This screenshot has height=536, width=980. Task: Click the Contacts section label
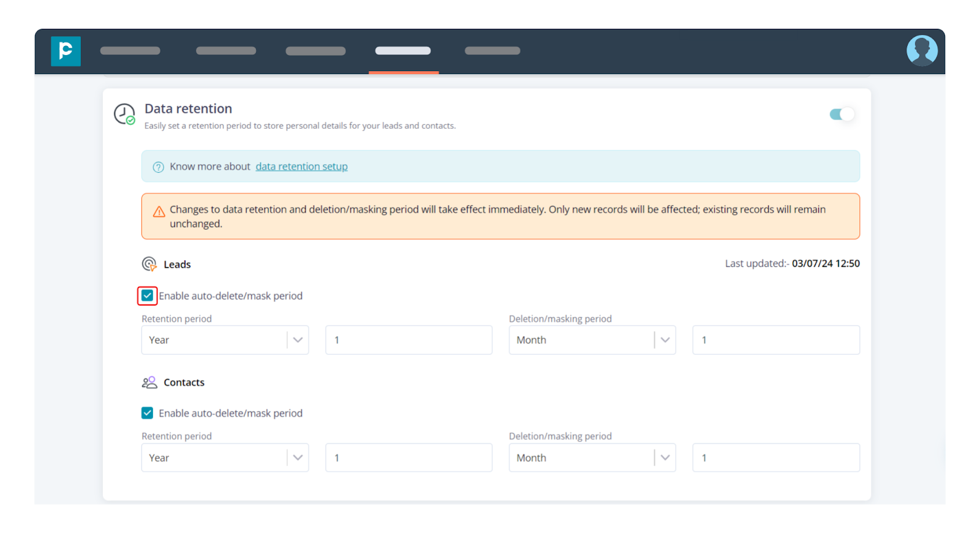184,382
